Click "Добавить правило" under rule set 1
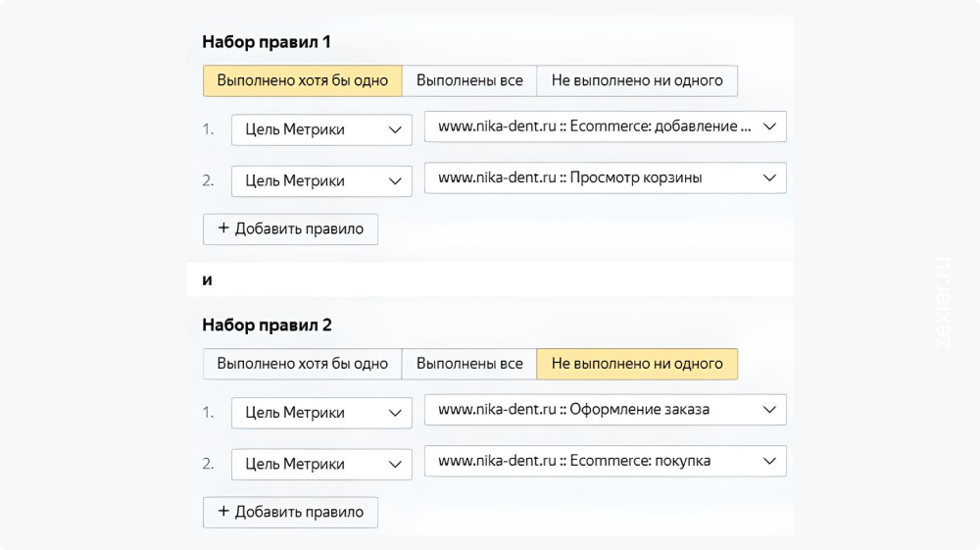The height and width of the screenshot is (550, 980). tap(290, 228)
